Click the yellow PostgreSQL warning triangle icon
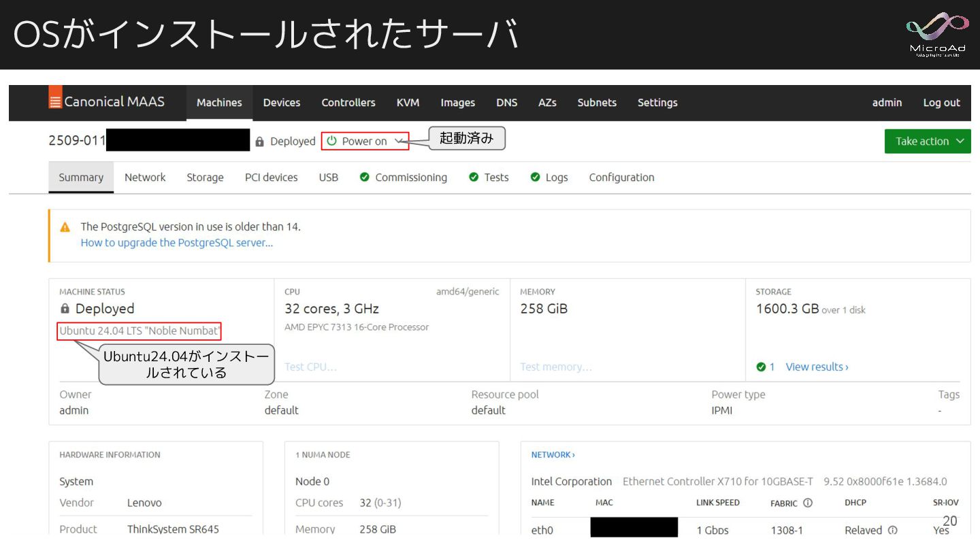Screen dimensions: 980x551 point(65,227)
